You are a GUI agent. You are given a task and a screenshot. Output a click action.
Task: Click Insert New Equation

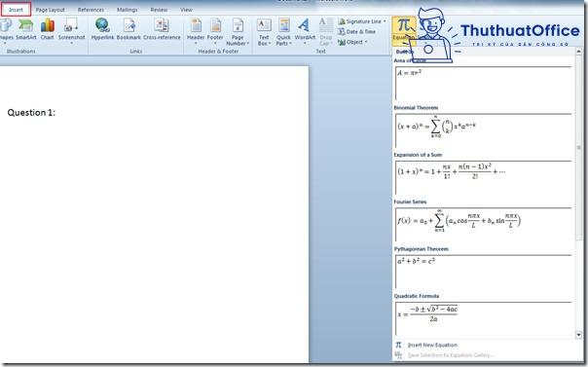pyautogui.click(x=432, y=345)
